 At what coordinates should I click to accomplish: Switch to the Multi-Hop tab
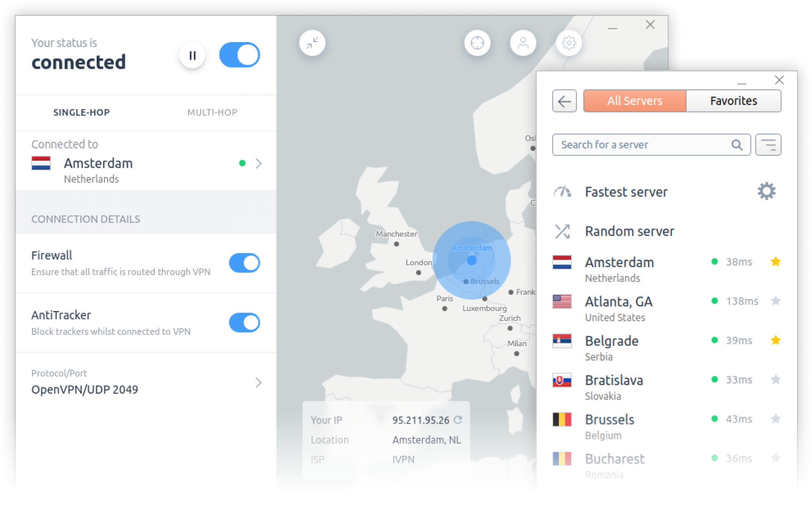[x=212, y=112]
